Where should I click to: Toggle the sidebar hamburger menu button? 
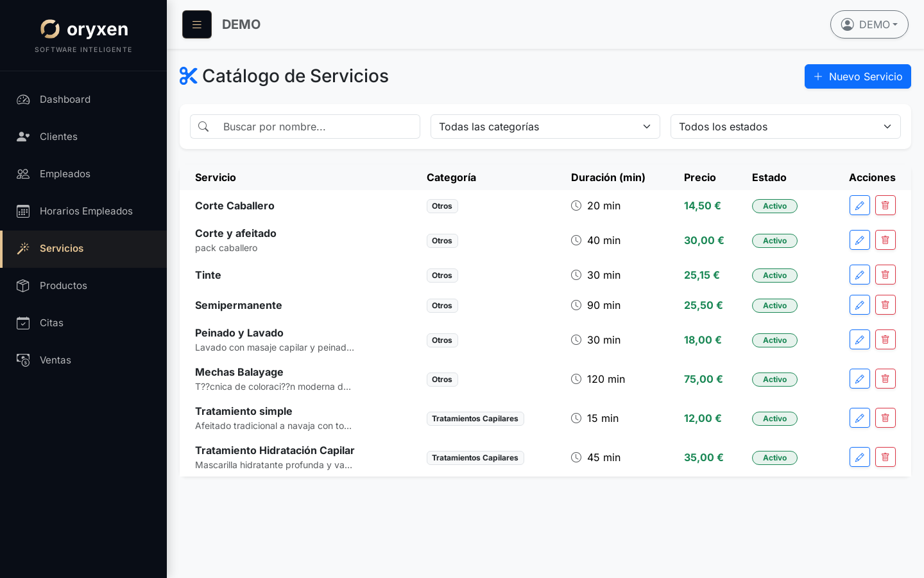pyautogui.click(x=197, y=24)
